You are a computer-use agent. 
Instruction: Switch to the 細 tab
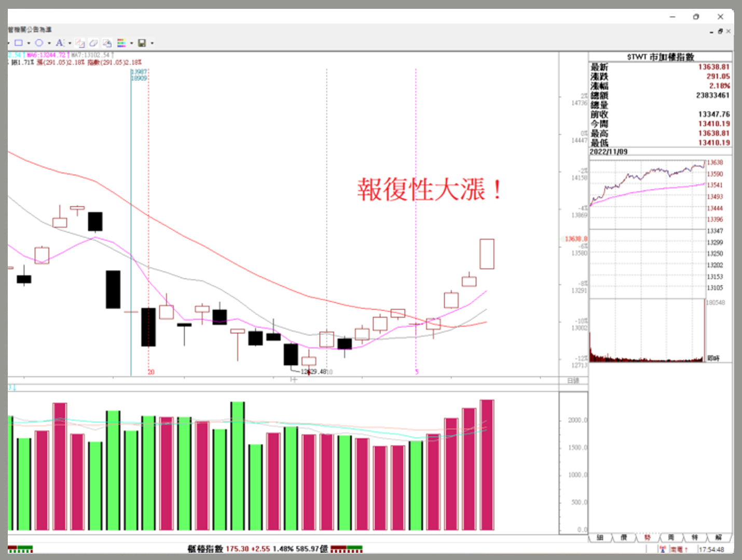pos(600,538)
